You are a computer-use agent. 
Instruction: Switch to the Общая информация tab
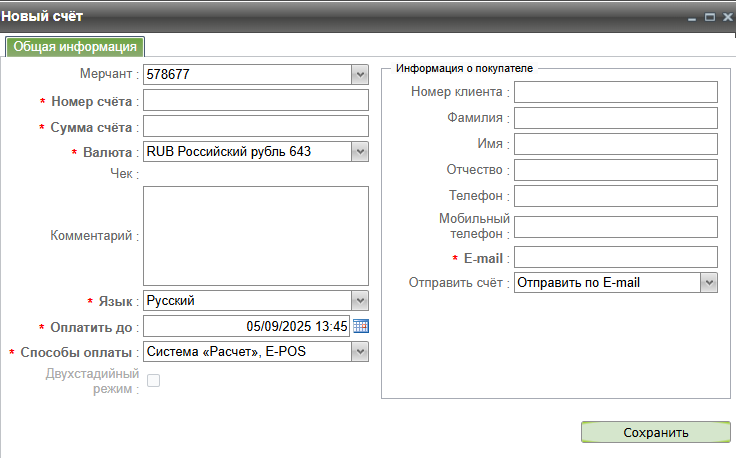click(75, 46)
